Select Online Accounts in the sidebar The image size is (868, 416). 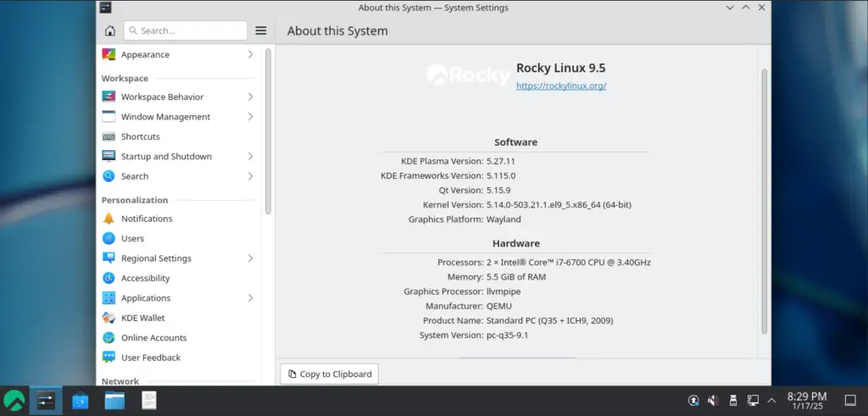pos(178,338)
